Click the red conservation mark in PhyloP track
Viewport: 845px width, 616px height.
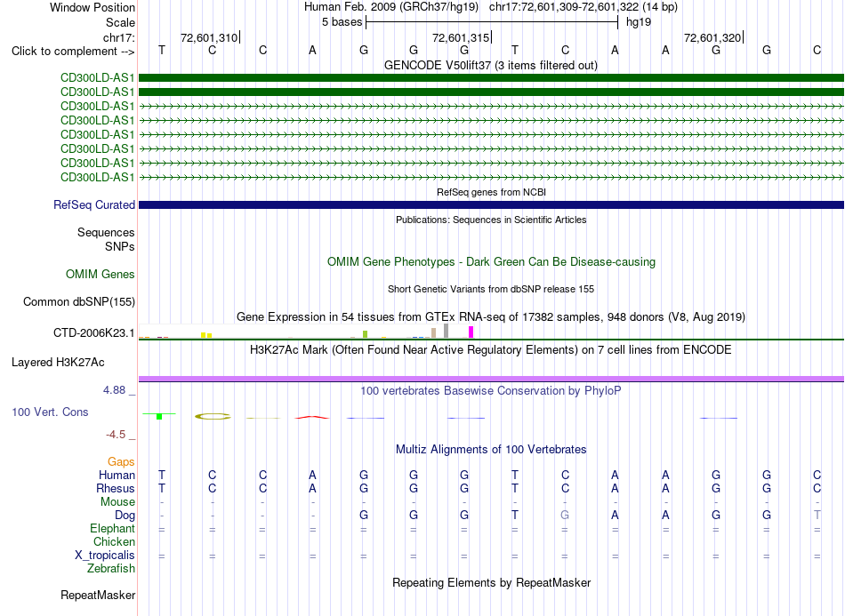(x=312, y=417)
